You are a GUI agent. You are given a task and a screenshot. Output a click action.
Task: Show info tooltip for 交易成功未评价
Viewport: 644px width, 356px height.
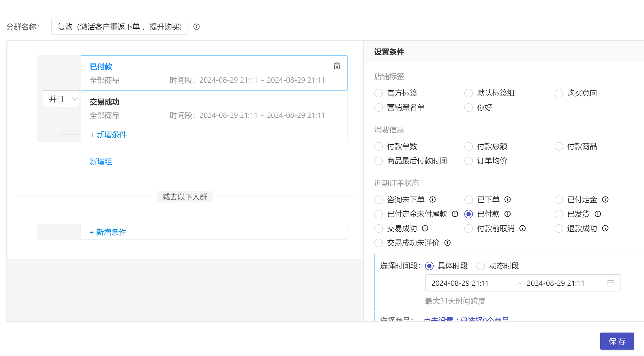point(447,243)
